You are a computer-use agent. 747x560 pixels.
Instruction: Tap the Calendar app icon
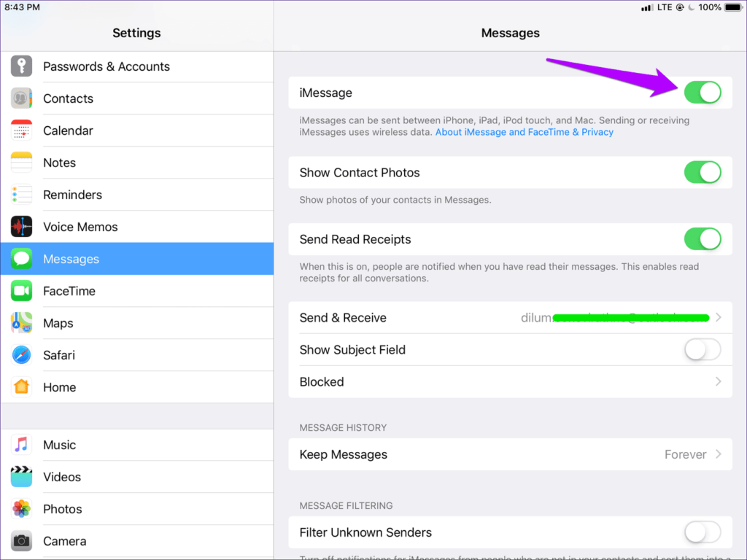[21, 131]
